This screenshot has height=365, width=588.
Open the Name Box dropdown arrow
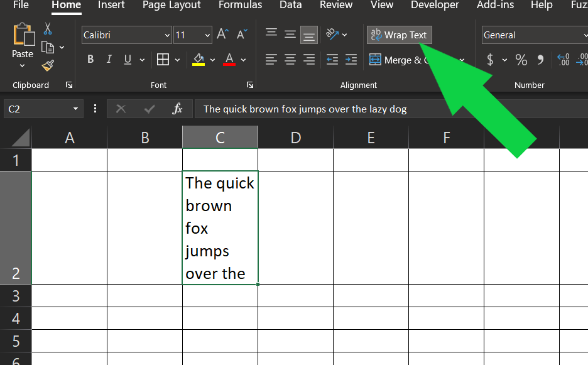pos(75,109)
